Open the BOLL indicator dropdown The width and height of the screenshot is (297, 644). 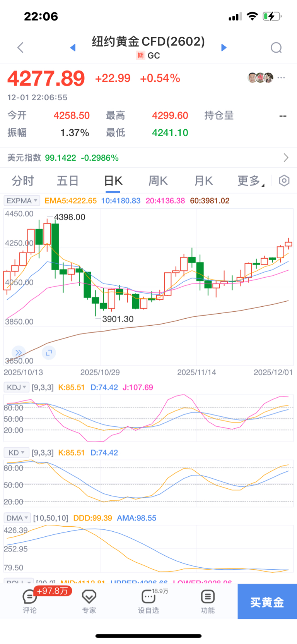[19, 582]
